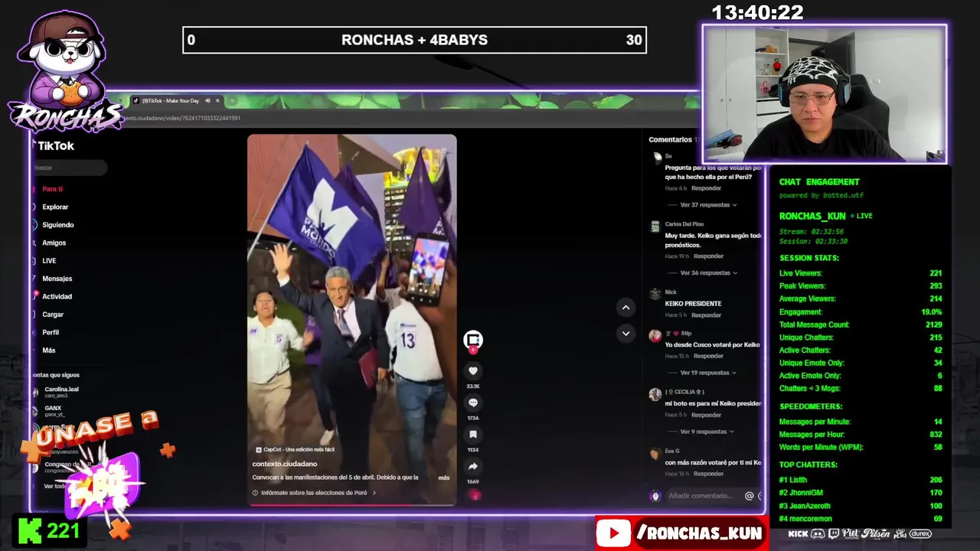
Task: Reply to Carlos Del Pino's comment
Action: [x=708, y=256]
